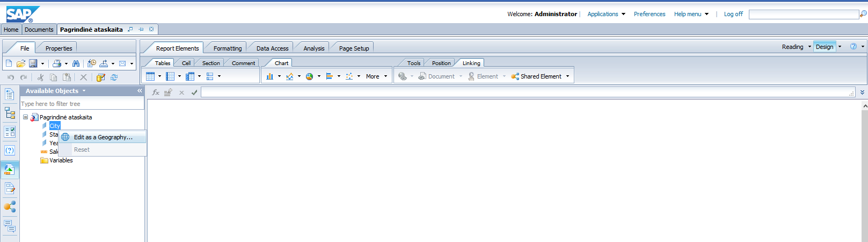Insert a column (bar) chart

tap(269, 76)
